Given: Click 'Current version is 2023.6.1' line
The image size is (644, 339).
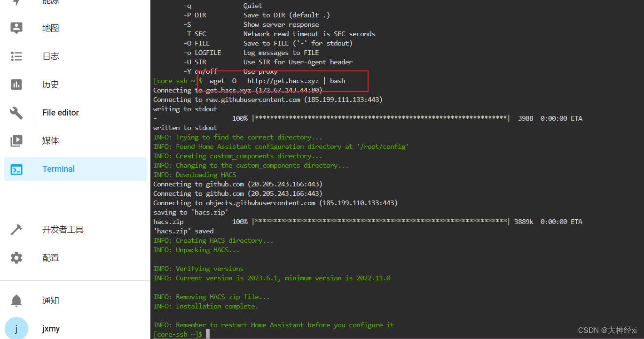Looking at the screenshot, I should [x=272, y=278].
